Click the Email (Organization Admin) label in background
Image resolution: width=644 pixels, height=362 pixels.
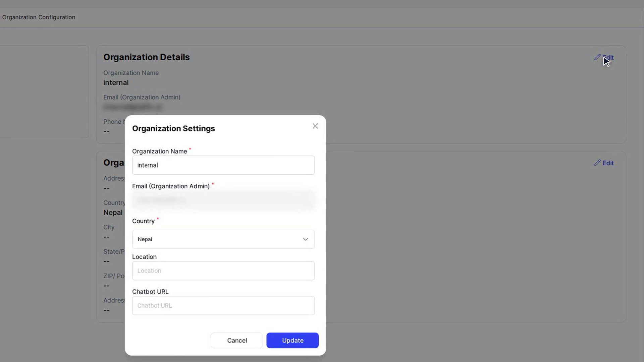click(x=142, y=97)
